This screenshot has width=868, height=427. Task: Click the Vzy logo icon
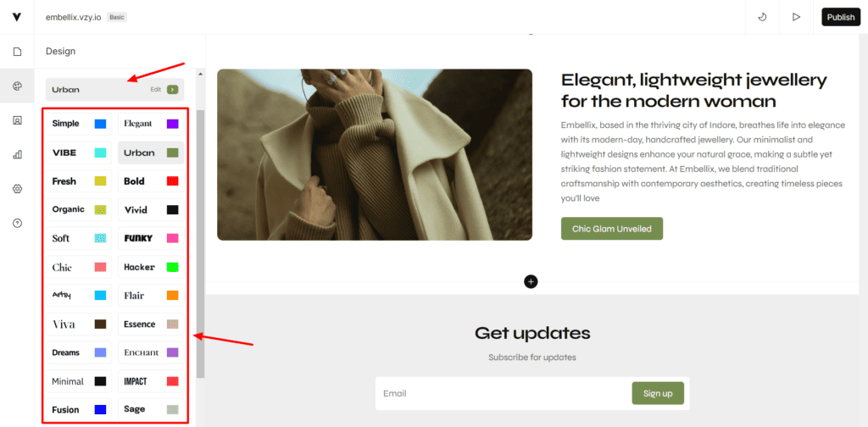(x=17, y=17)
